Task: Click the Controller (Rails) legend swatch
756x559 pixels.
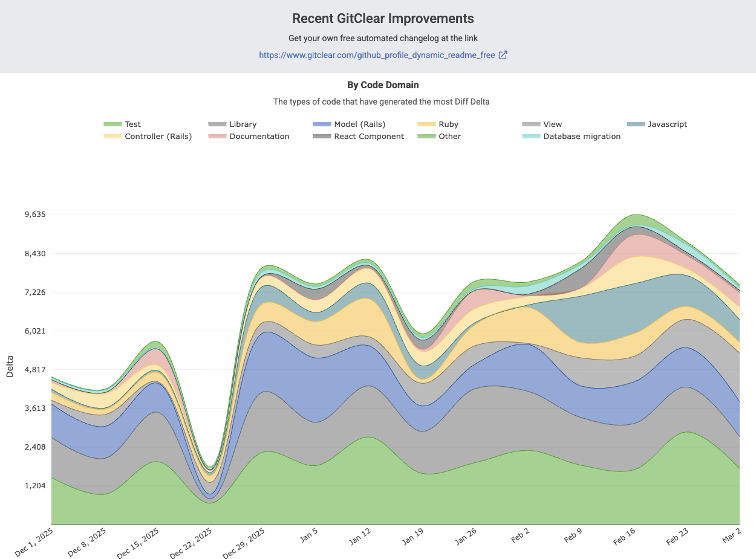Action: pos(112,137)
